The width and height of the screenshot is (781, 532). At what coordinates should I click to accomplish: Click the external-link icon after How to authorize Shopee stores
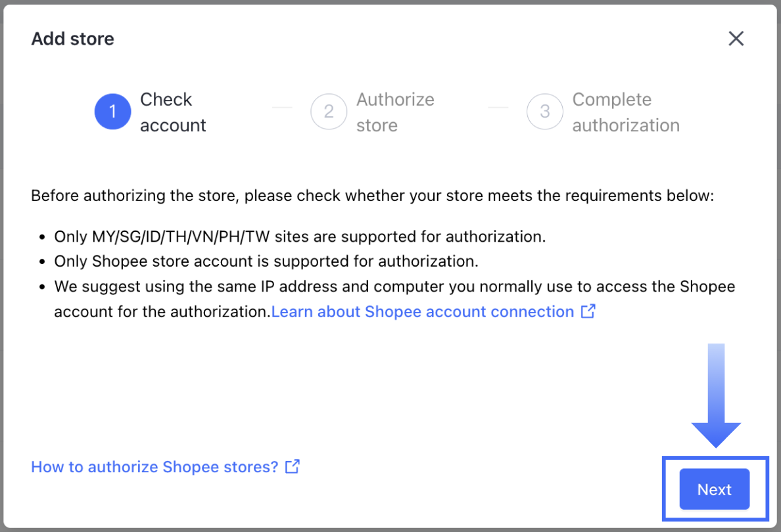coord(292,466)
